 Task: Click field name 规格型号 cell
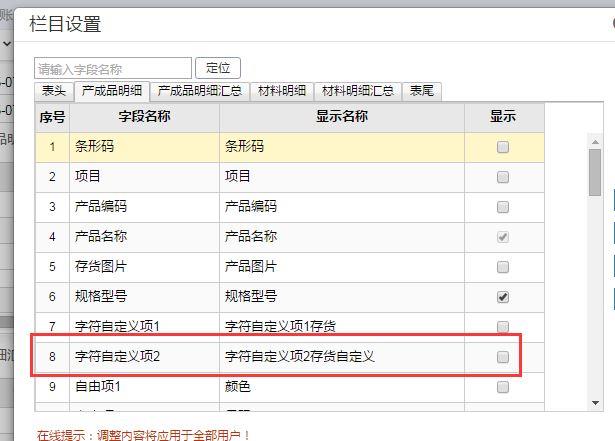[144, 297]
